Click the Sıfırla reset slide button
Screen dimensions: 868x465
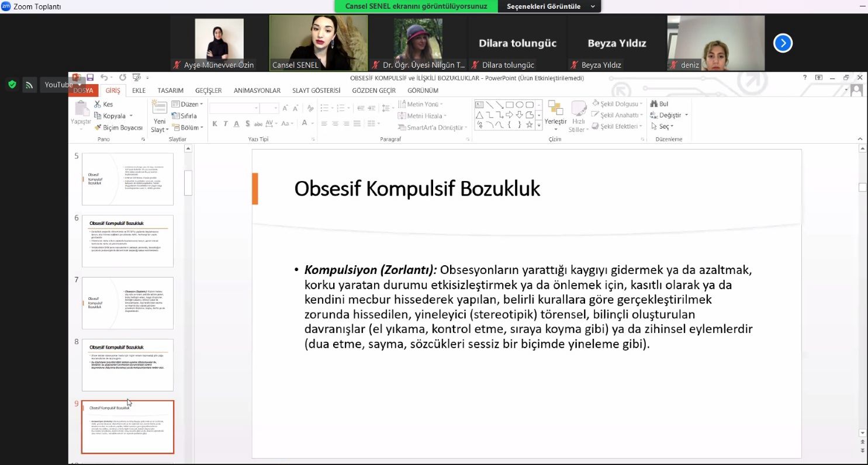point(184,116)
